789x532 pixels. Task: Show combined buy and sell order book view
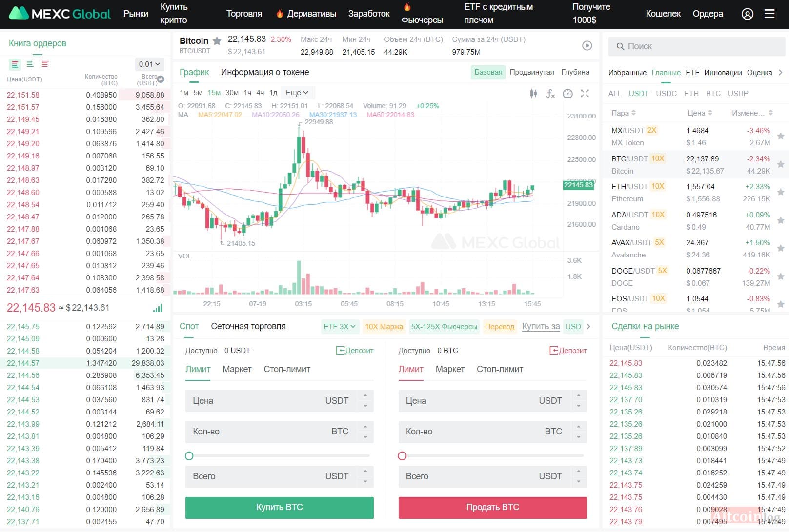click(x=15, y=64)
